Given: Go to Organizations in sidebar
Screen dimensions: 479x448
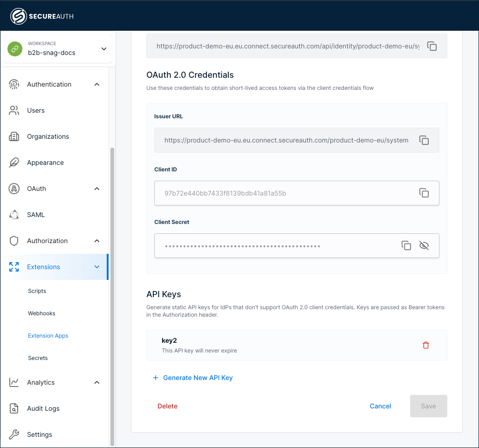Looking at the screenshot, I should [48, 136].
